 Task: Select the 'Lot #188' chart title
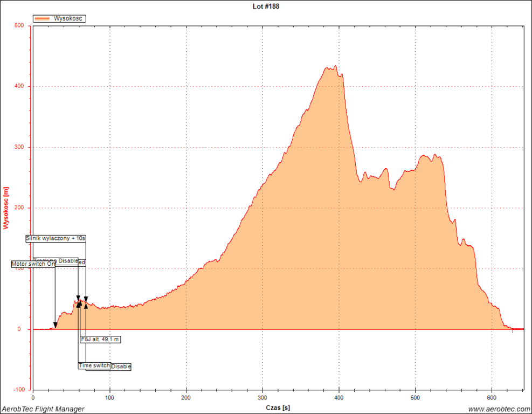266,6
